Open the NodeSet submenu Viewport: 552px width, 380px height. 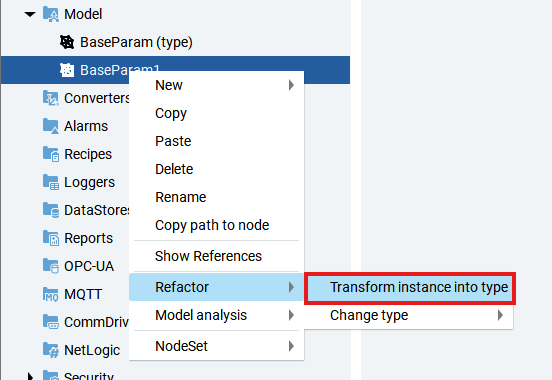216,346
